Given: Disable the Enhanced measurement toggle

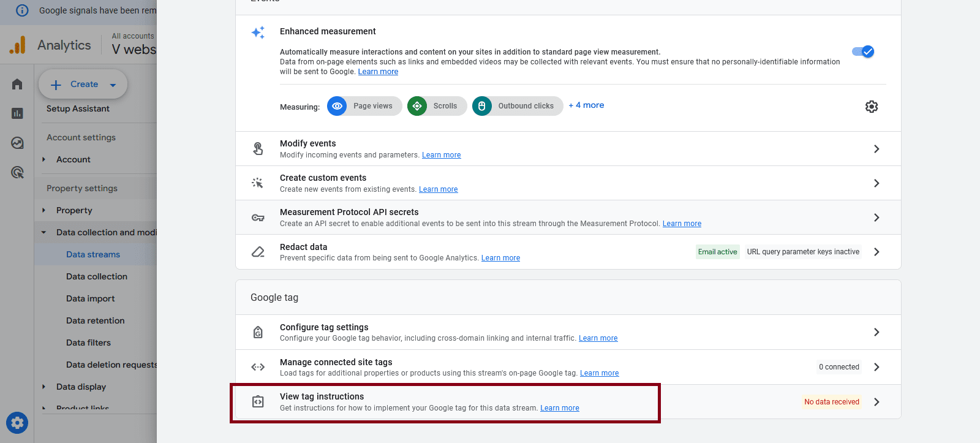Looking at the screenshot, I should [x=862, y=52].
